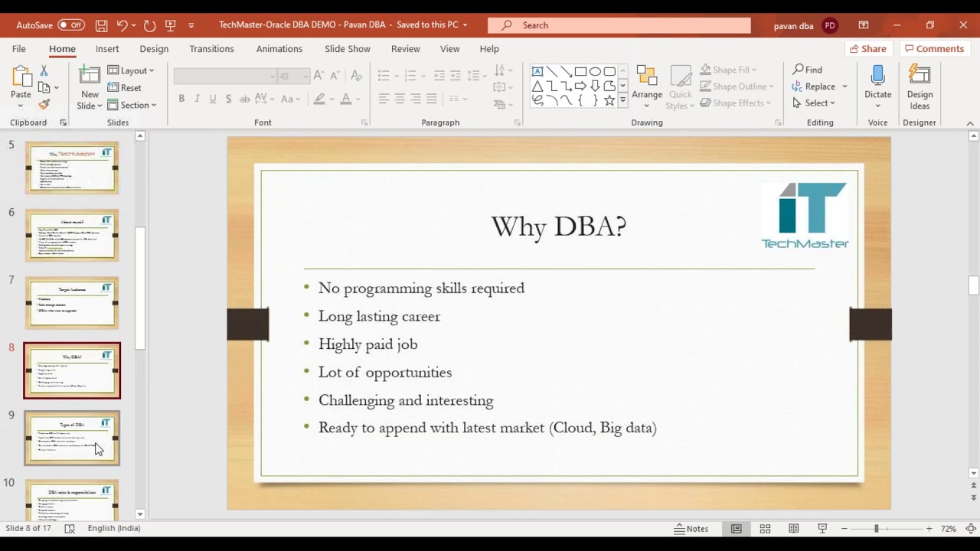
Task: Click the spell check status icon
Action: coord(70,529)
